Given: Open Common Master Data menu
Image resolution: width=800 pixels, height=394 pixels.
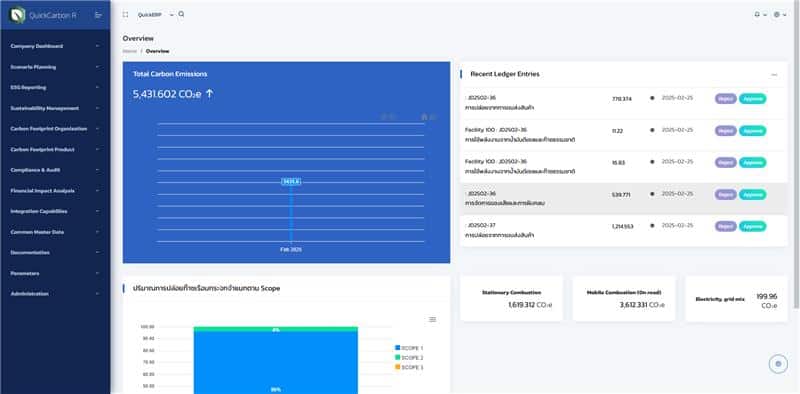Looking at the screenshot, I should pos(55,232).
